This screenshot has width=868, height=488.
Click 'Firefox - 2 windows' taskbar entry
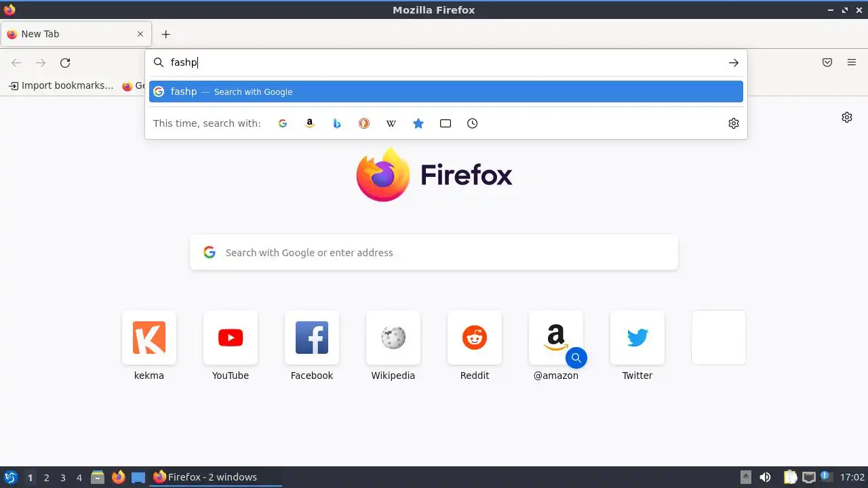(x=216, y=477)
